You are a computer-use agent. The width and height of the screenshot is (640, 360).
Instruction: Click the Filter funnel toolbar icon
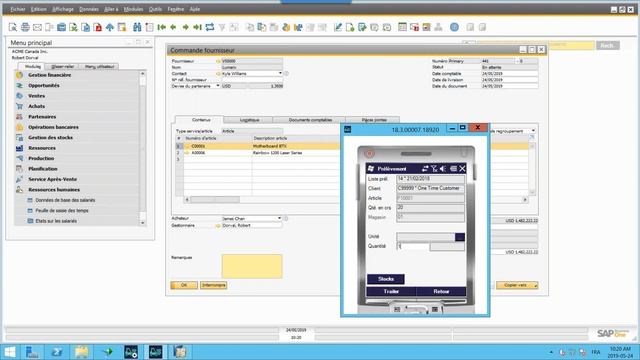click(x=222, y=27)
